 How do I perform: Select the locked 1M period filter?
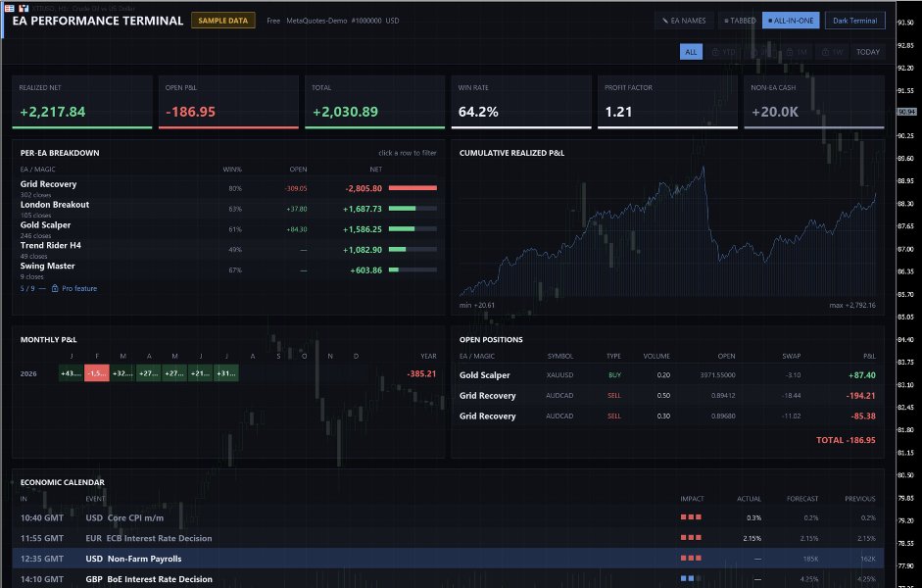(797, 52)
